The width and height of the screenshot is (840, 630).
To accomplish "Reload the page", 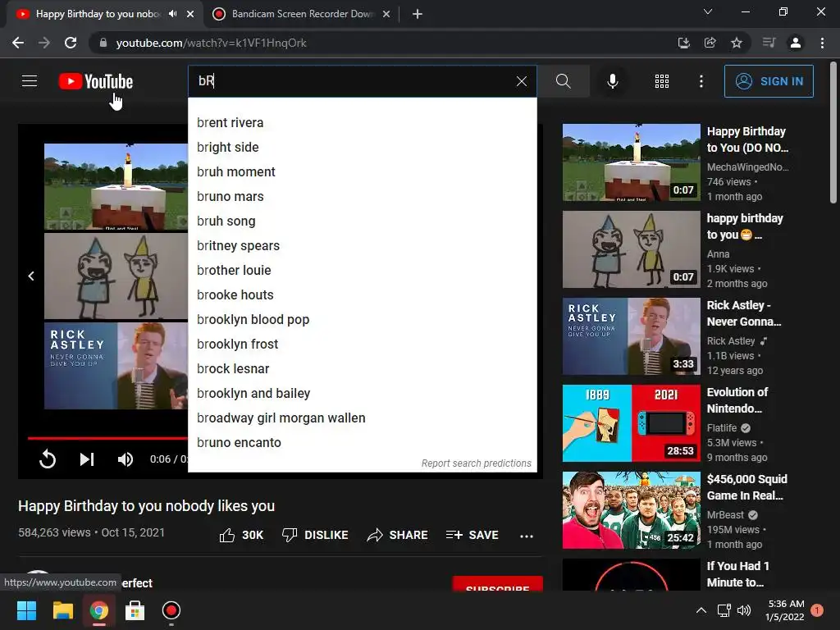I will (71, 43).
